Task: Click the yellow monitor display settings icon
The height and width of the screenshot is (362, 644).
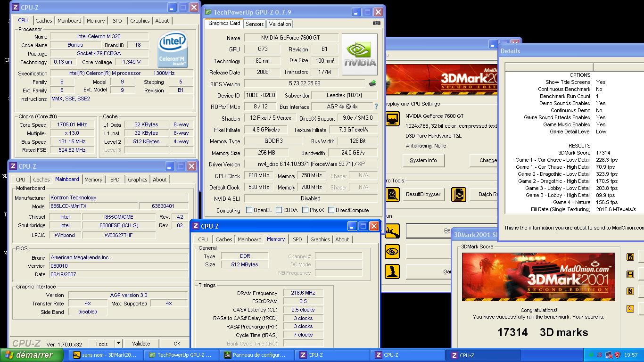Action: [392, 118]
